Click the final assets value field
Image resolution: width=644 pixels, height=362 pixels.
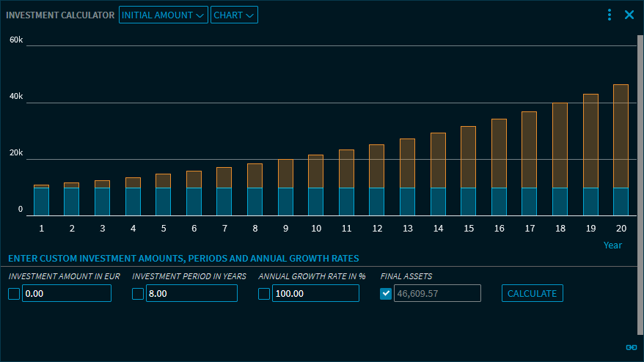tap(437, 294)
